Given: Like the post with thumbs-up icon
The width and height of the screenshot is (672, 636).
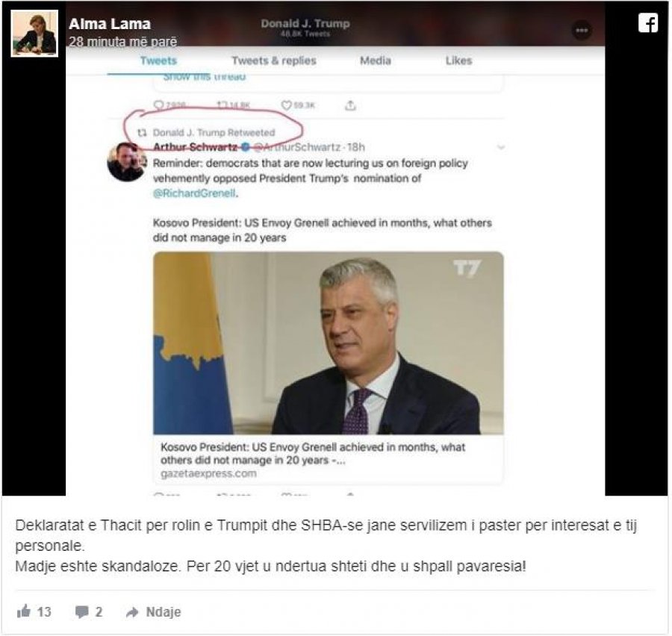Looking at the screenshot, I should click(x=24, y=611).
